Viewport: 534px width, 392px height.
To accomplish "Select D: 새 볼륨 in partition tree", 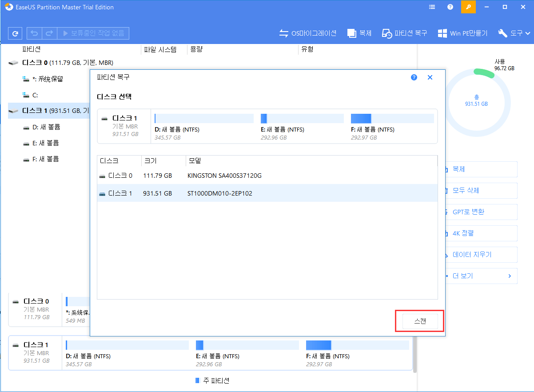I will click(42, 127).
